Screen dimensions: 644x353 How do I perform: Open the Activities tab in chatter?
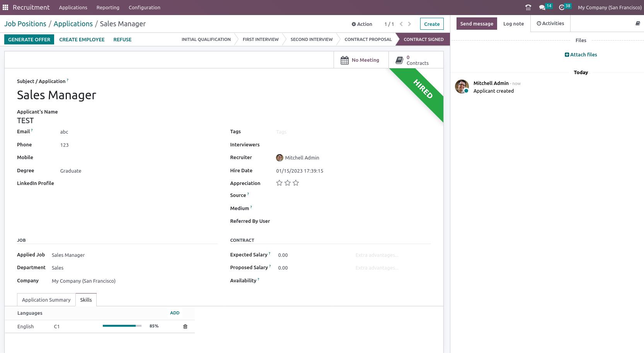[550, 24]
